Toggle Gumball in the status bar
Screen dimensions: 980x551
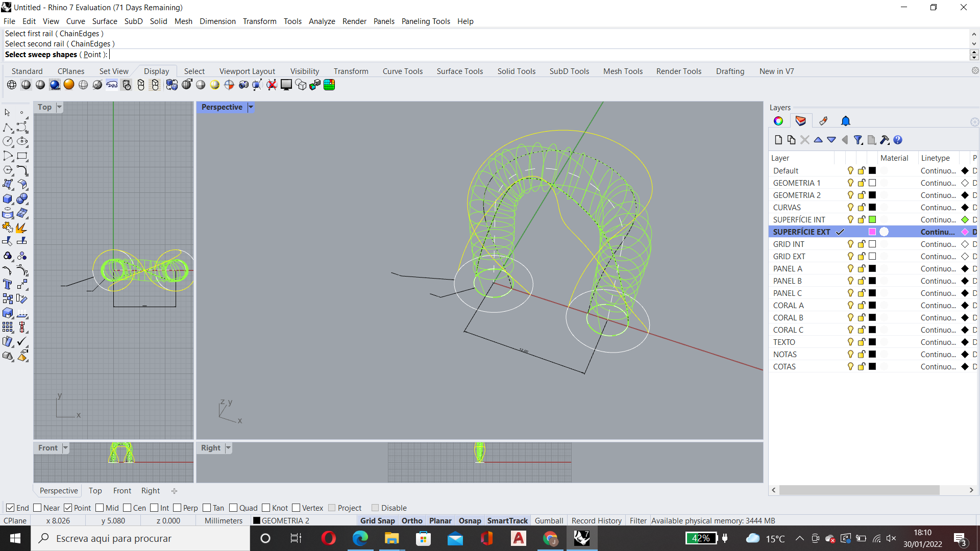coord(549,520)
